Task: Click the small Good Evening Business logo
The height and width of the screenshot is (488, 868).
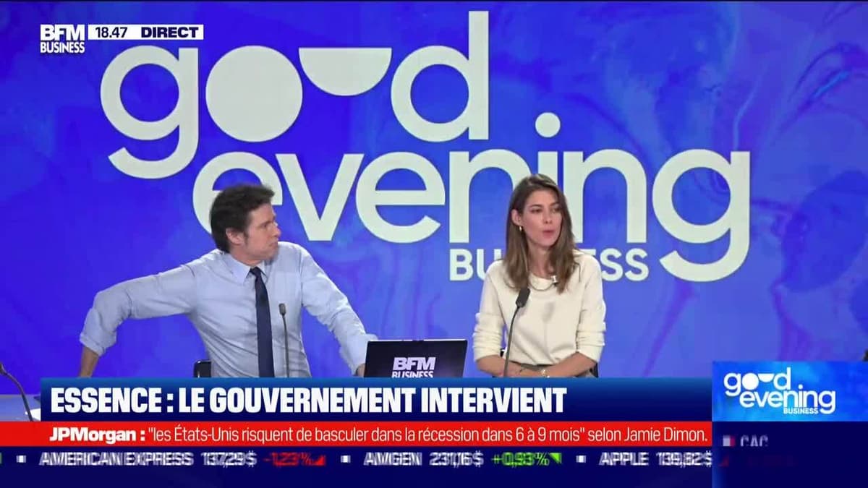Action: [779, 391]
